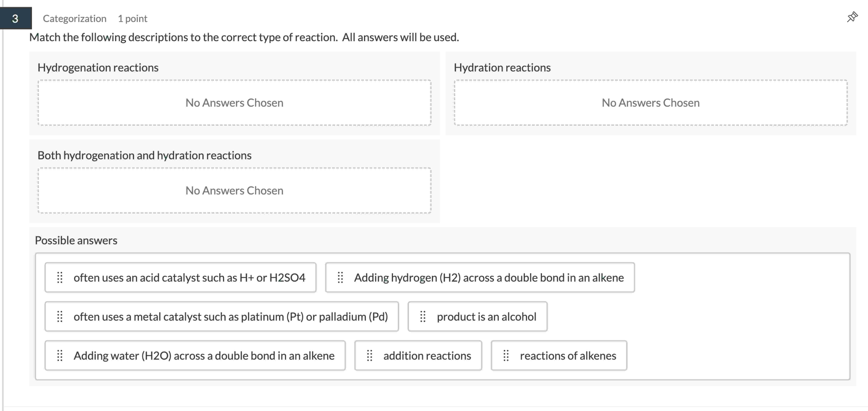
Task: Select 'often uses an acid catalyst' answer
Action: [189, 278]
